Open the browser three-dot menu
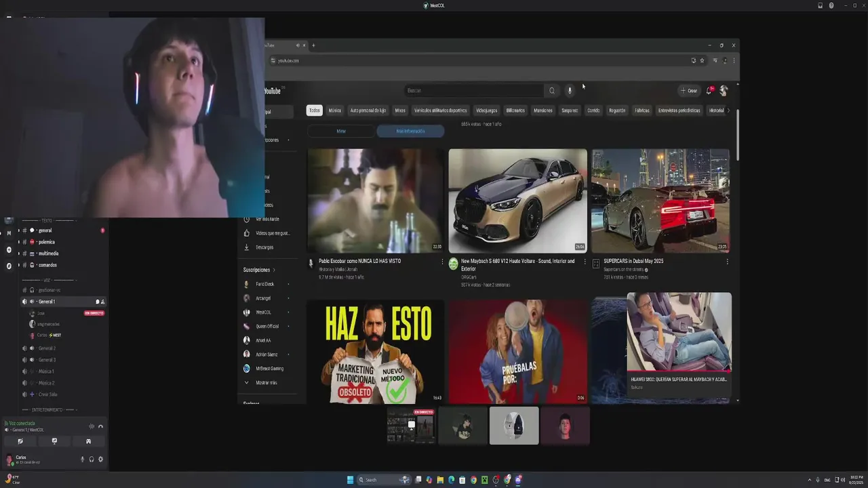Viewport: 868px width, 488px height. tap(733, 60)
